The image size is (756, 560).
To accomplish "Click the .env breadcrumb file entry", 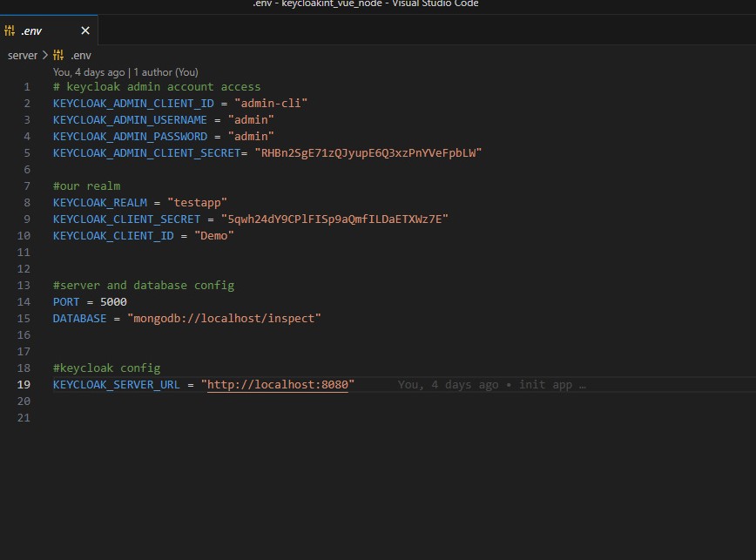I will (x=80, y=56).
